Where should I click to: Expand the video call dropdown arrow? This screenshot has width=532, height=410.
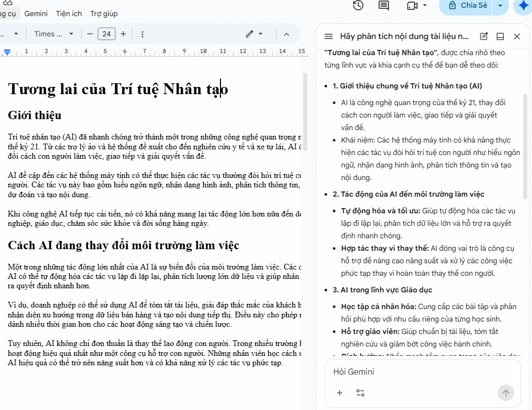pyautogui.click(x=425, y=5)
